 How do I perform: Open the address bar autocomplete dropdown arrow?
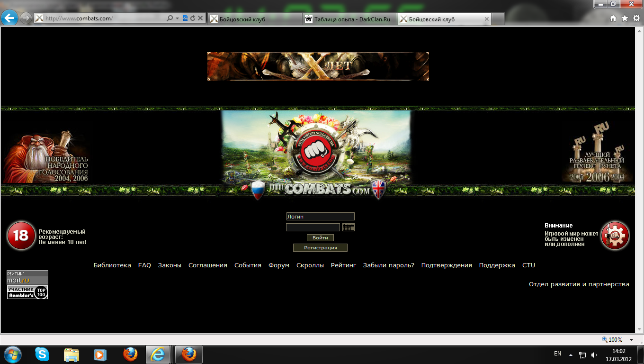(177, 18)
